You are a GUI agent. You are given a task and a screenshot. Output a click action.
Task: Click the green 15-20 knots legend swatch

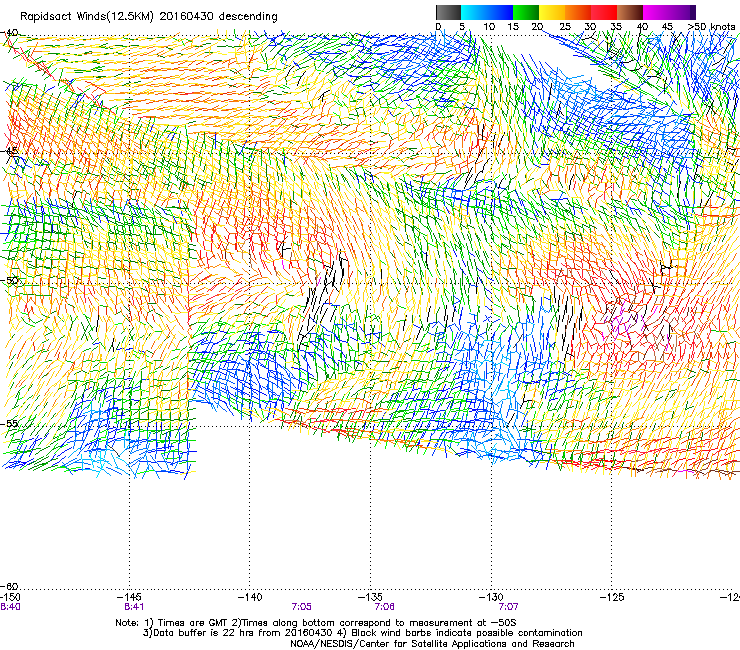click(x=526, y=12)
